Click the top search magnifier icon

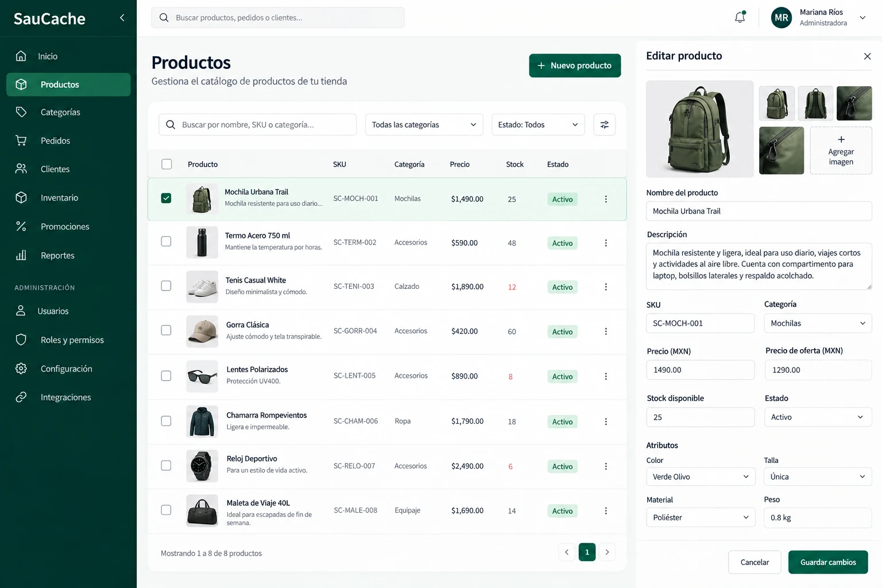coord(164,18)
